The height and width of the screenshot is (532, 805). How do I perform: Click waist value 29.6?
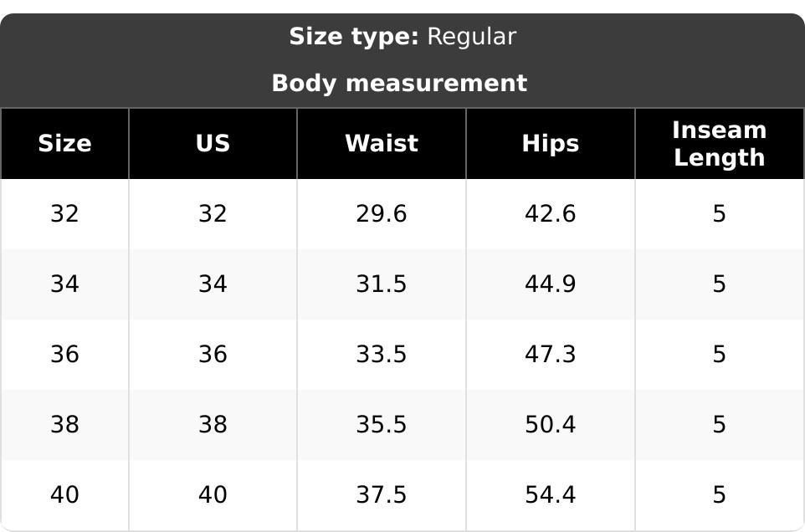point(382,214)
